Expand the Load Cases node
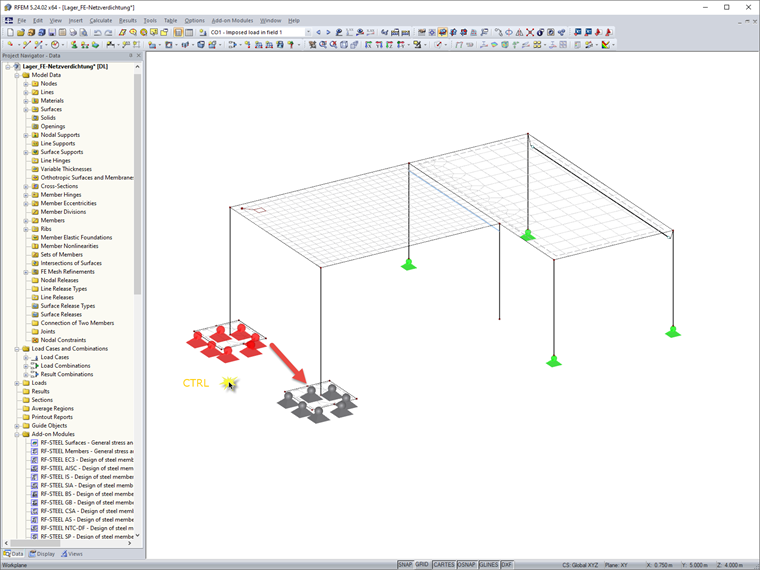This screenshot has width=760, height=570. 26,357
